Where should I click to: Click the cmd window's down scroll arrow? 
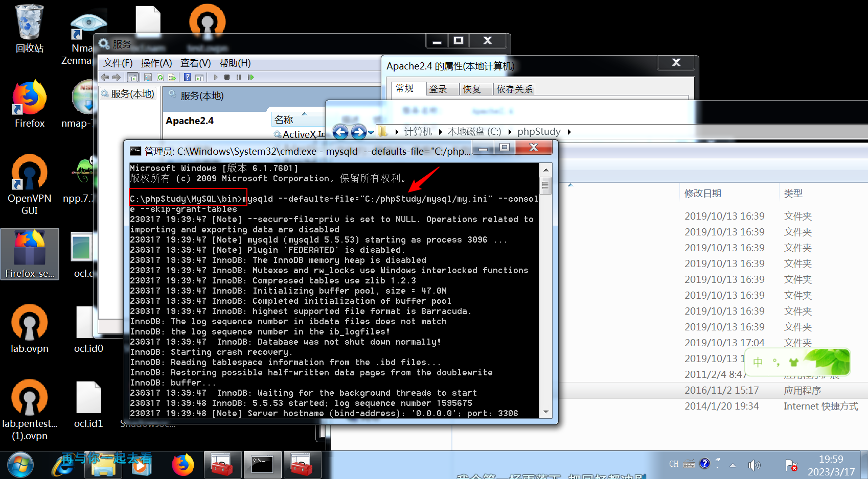pyautogui.click(x=545, y=412)
